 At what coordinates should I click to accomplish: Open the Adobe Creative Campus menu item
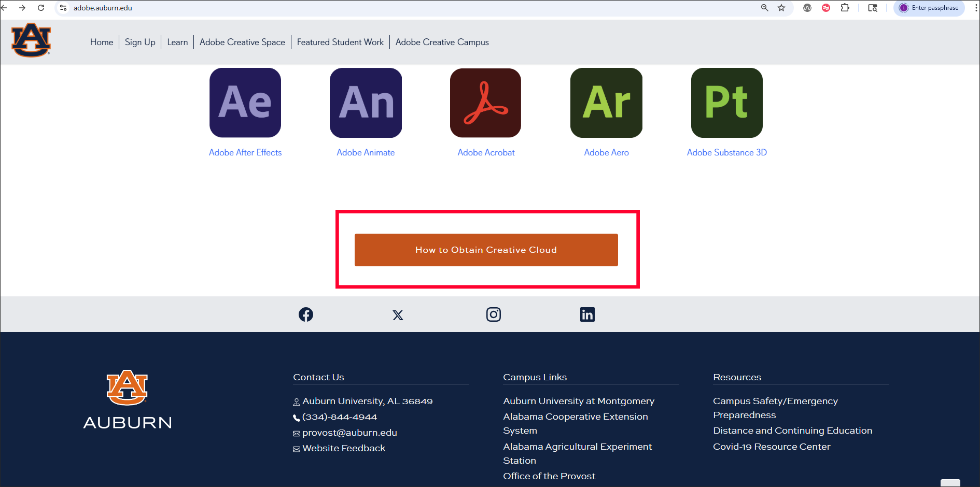click(x=442, y=42)
